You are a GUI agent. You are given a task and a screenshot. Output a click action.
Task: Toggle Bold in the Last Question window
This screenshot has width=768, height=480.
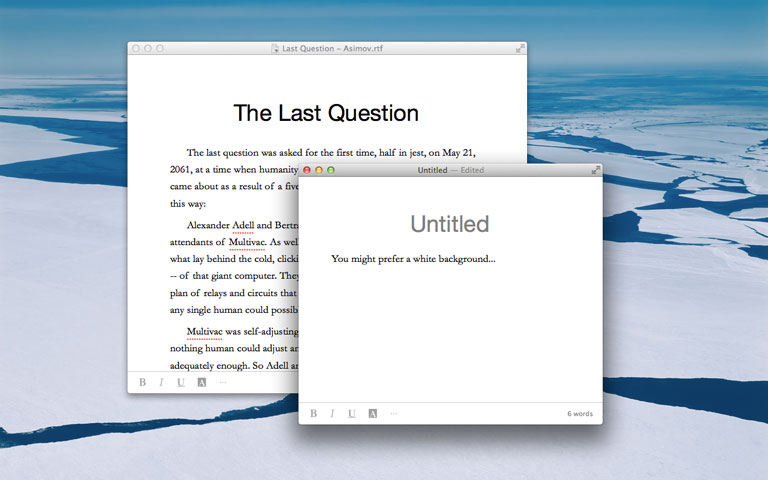(x=143, y=382)
